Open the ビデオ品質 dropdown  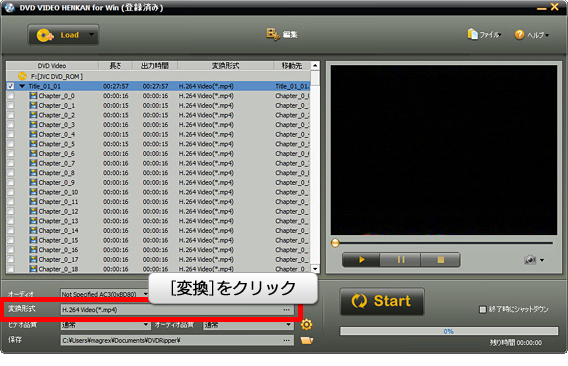tap(105, 325)
